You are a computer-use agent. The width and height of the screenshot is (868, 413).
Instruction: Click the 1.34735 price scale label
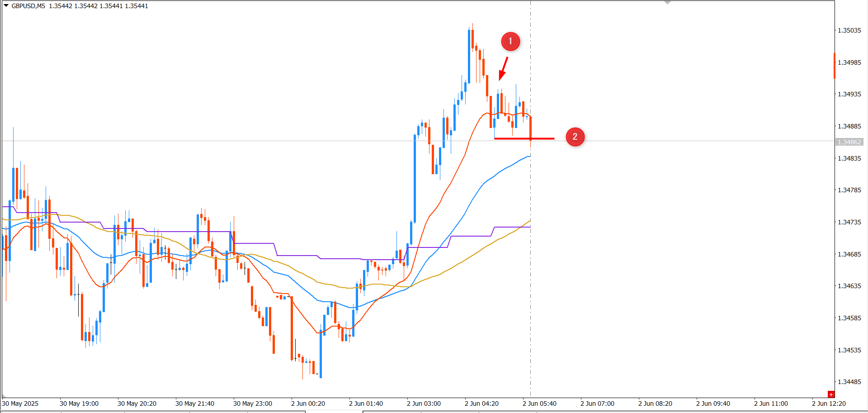(849, 222)
